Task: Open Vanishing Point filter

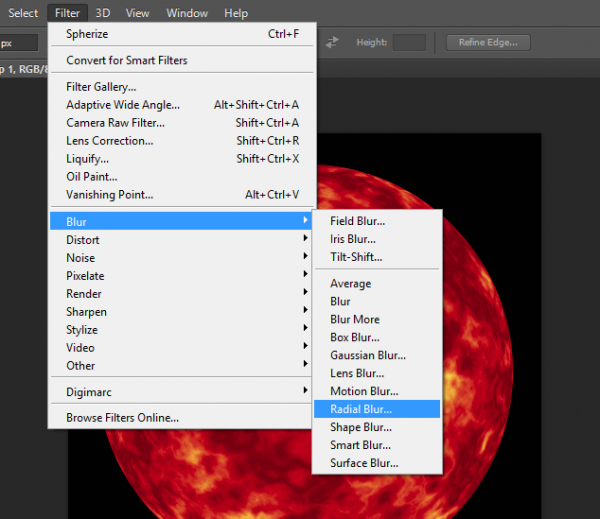Action: pos(183,195)
